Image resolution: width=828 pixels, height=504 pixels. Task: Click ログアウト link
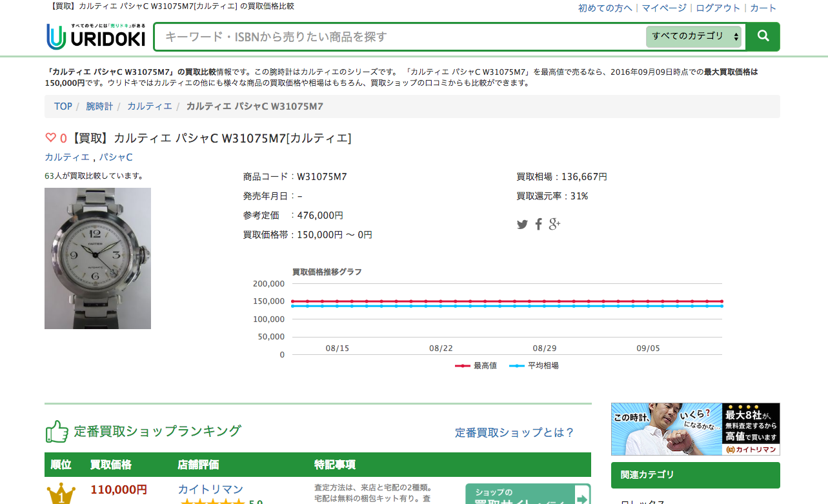718,8
